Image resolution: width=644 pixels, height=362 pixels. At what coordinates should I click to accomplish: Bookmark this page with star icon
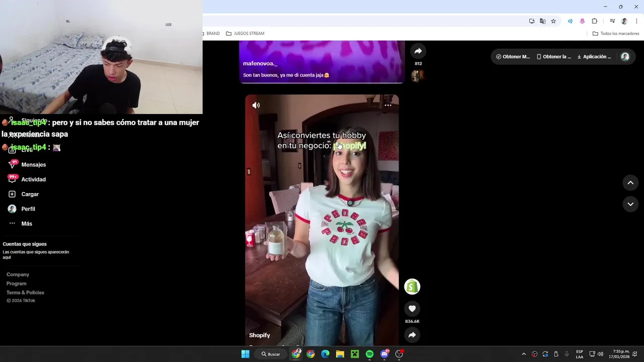coord(553,21)
